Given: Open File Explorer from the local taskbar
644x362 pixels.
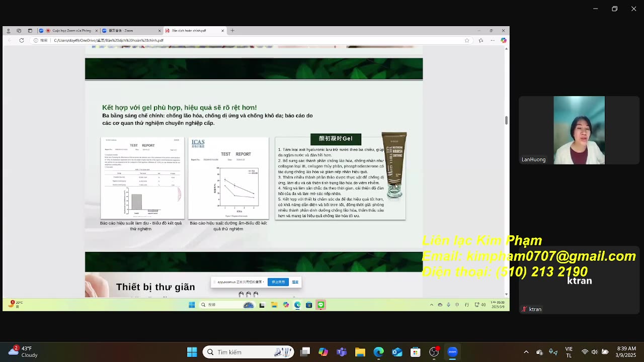Looking at the screenshot, I should (x=360, y=352).
